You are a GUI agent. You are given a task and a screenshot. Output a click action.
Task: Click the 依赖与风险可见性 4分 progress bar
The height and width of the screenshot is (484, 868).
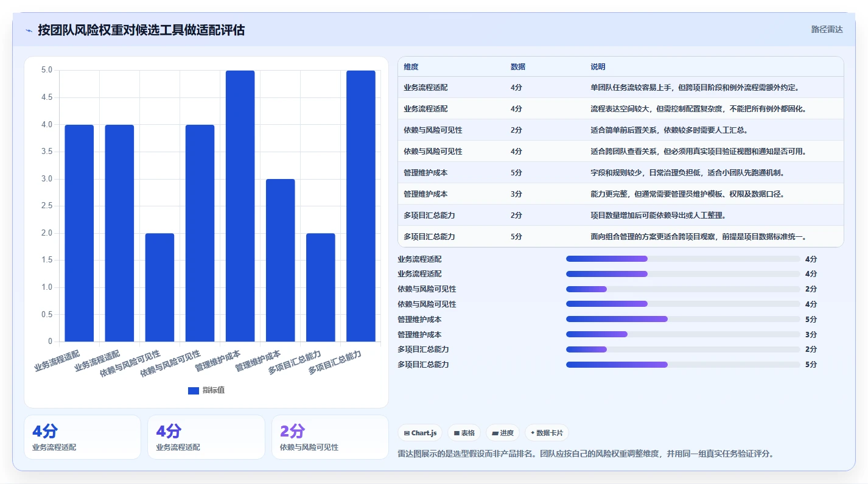click(x=683, y=304)
